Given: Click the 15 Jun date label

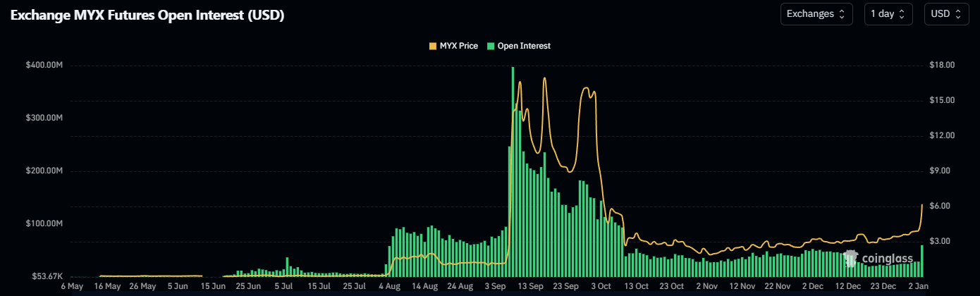Looking at the screenshot, I should (213, 288).
